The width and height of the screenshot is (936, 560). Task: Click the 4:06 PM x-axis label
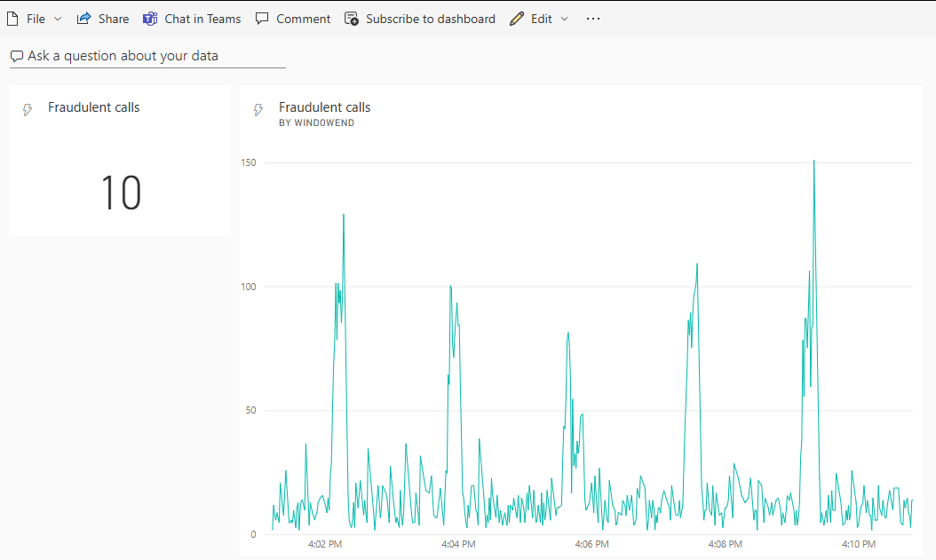(x=592, y=544)
